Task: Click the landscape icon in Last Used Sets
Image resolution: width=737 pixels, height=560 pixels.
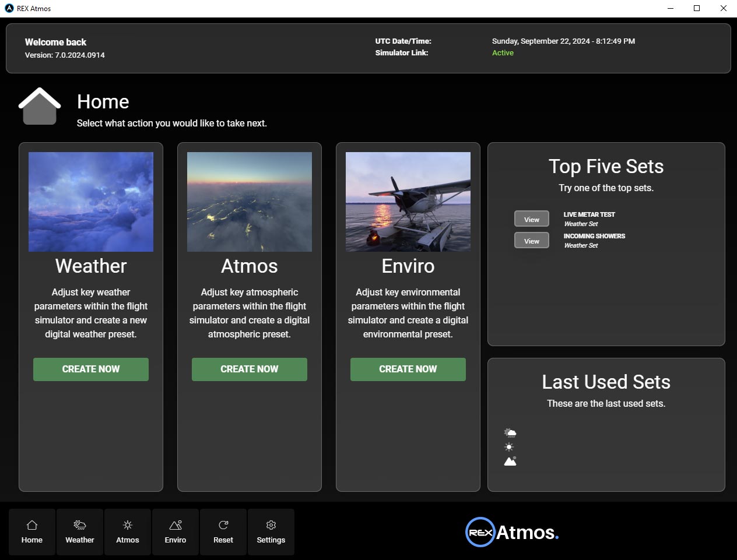Action: [509, 460]
